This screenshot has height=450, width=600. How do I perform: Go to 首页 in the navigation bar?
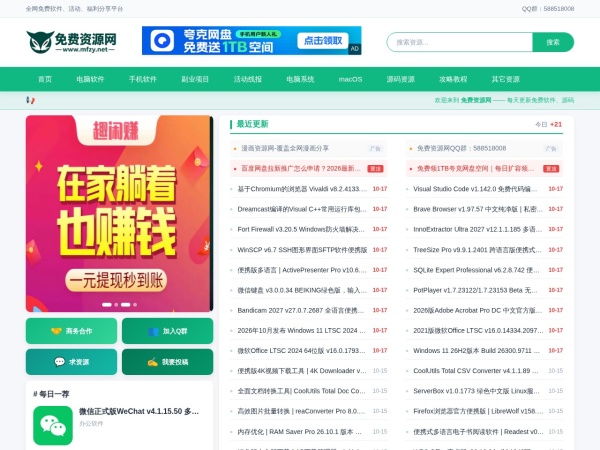(45, 79)
